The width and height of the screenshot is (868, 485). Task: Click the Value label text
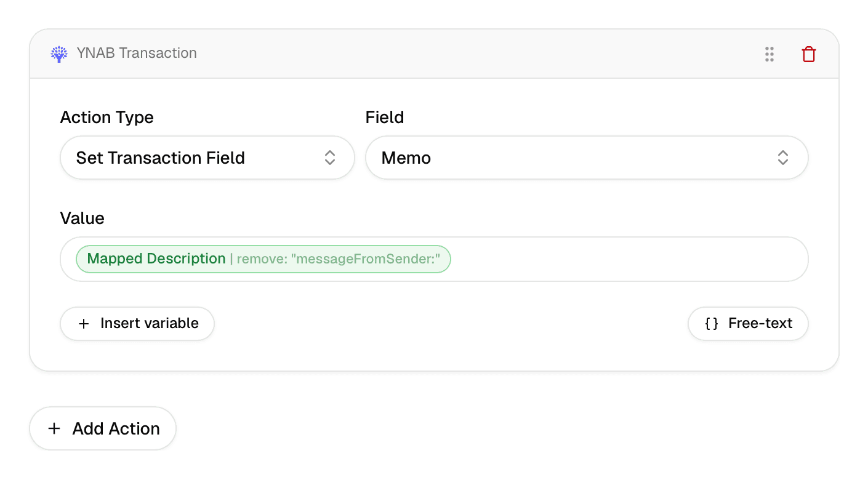[82, 218]
